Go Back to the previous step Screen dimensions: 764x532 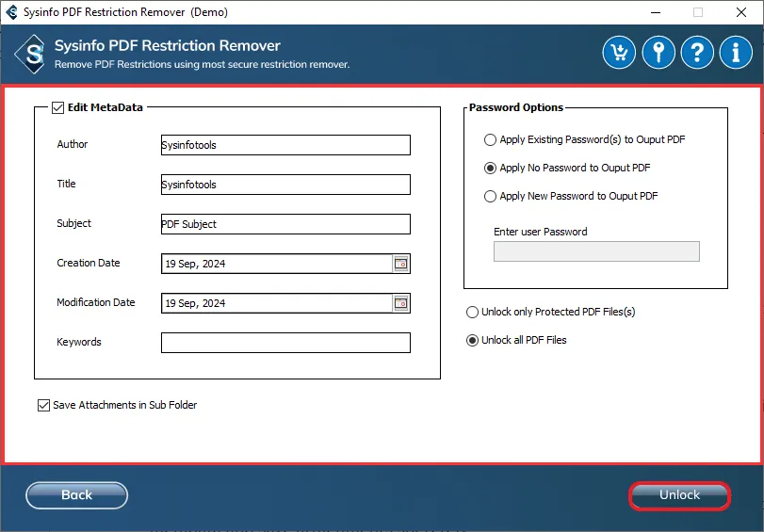(x=77, y=495)
